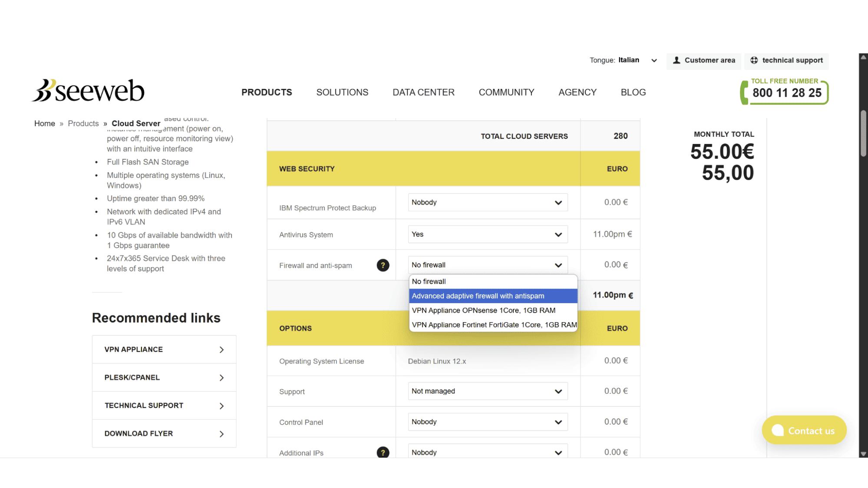Click the scrollbar up arrow

coord(863,57)
